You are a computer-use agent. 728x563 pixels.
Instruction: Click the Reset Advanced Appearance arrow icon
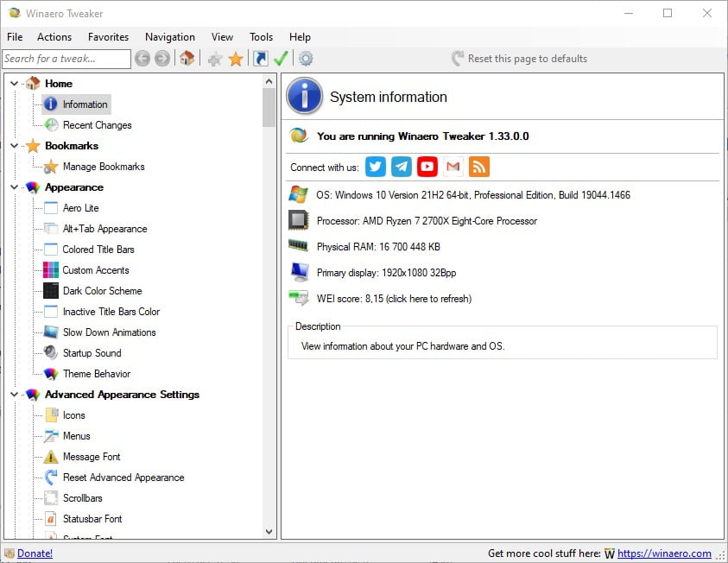[51, 478]
